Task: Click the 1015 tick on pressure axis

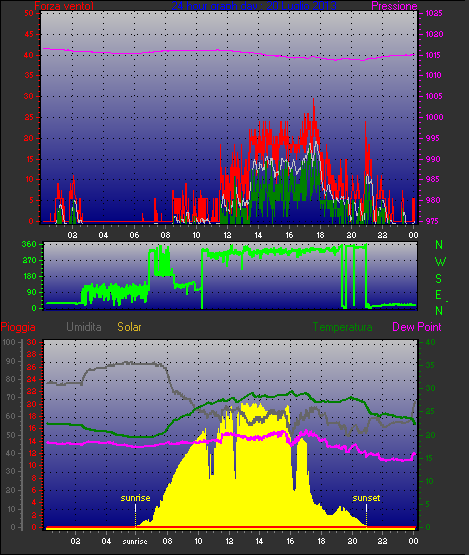Action: click(433, 55)
